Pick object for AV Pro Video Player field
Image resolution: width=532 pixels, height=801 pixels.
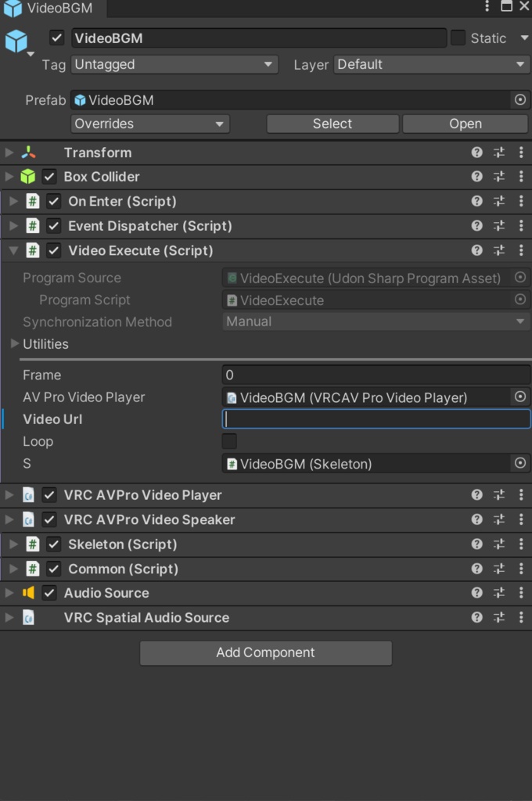[519, 397]
